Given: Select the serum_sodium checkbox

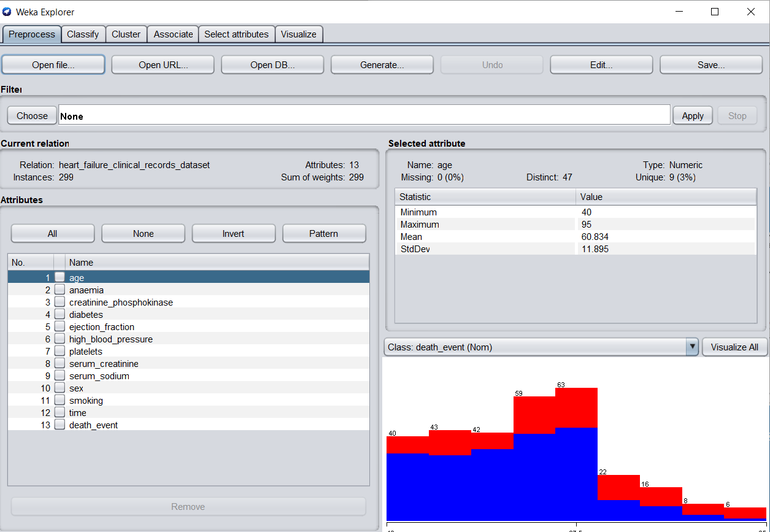Looking at the screenshot, I should click(x=60, y=376).
